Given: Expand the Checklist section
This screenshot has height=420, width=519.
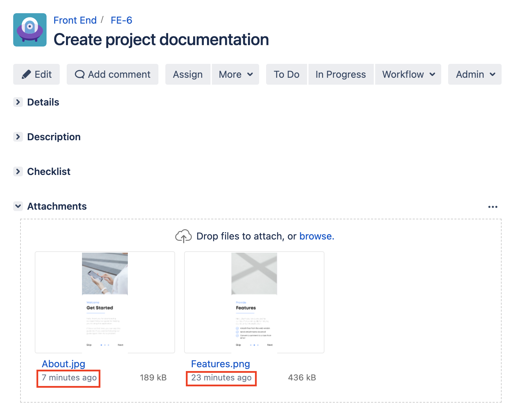Looking at the screenshot, I should click(18, 171).
